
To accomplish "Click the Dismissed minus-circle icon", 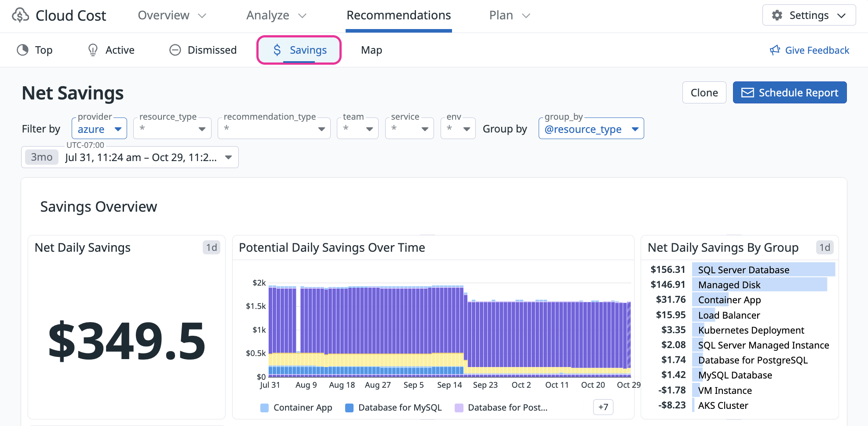I will coord(175,50).
